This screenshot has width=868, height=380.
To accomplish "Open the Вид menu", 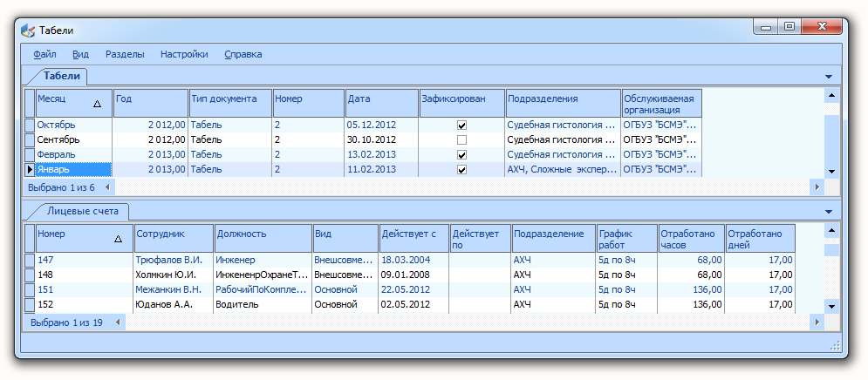I will click(81, 54).
